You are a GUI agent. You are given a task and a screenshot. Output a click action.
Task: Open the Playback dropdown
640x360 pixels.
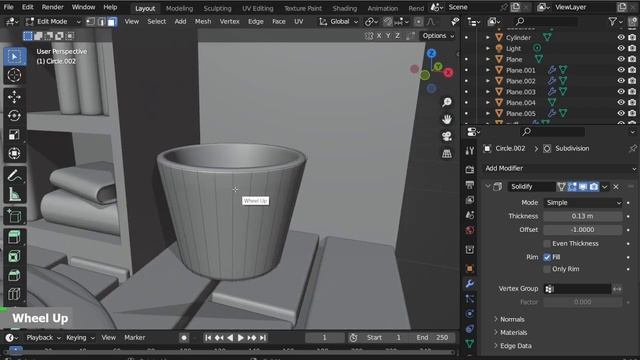[x=43, y=338]
